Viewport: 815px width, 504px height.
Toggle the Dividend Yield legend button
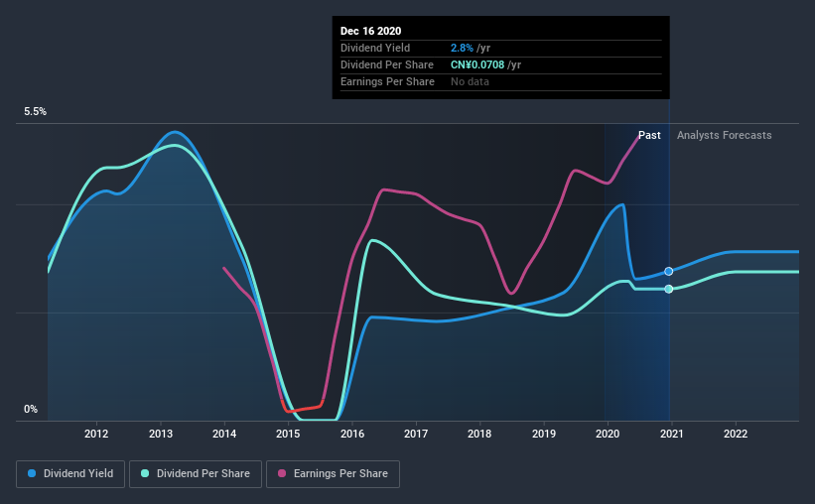coord(70,474)
